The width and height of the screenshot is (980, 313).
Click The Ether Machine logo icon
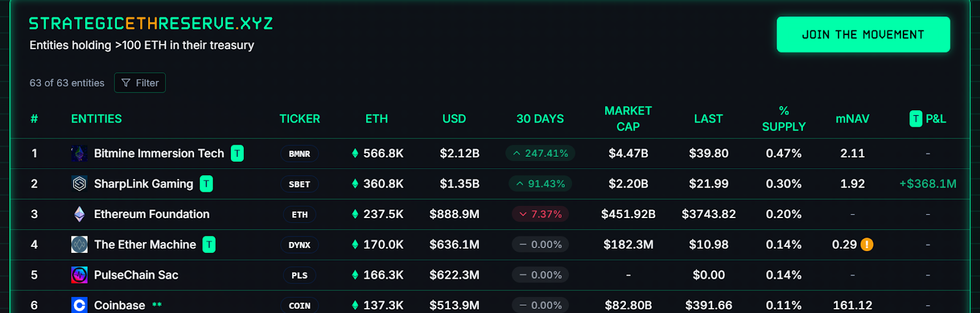pos(79,244)
